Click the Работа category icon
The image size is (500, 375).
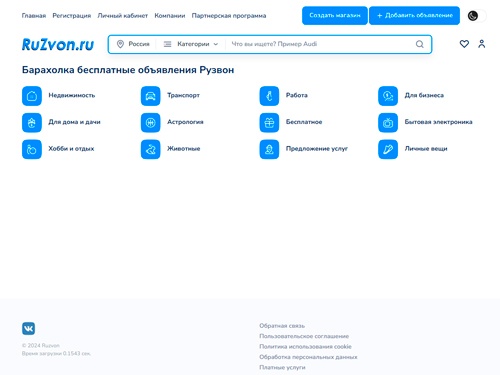coord(269,96)
